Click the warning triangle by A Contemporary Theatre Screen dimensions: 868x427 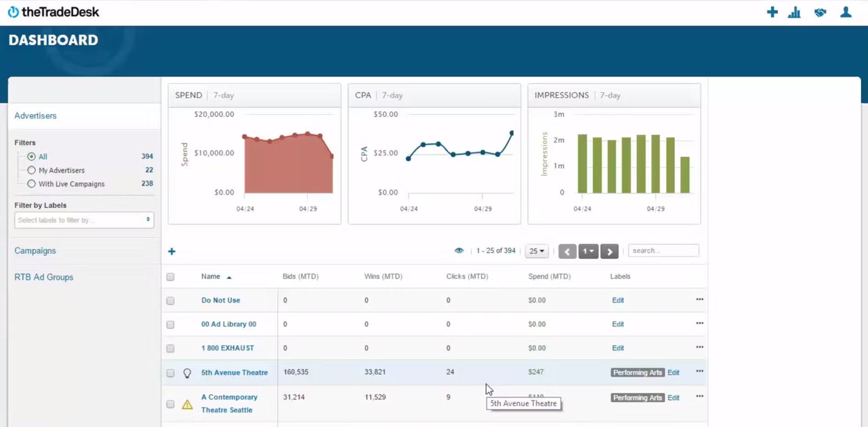click(x=187, y=405)
